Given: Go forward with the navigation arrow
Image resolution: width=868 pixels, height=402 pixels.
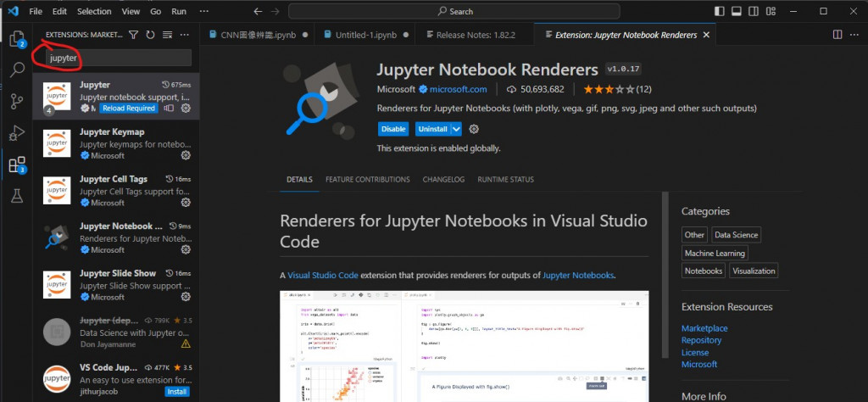Looking at the screenshot, I should click(275, 11).
